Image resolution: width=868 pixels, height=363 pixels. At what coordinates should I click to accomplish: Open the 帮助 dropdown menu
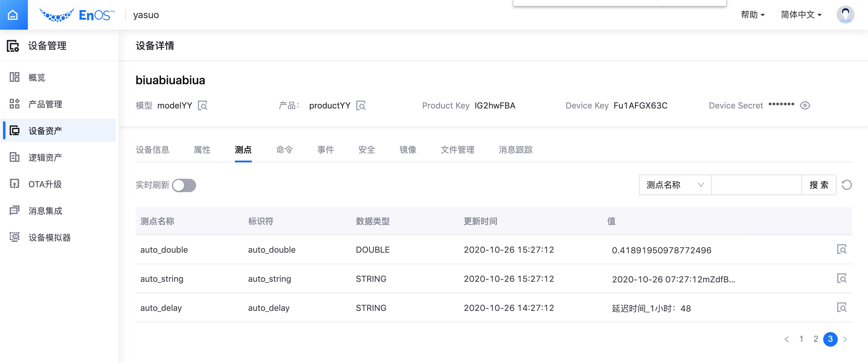pos(752,15)
